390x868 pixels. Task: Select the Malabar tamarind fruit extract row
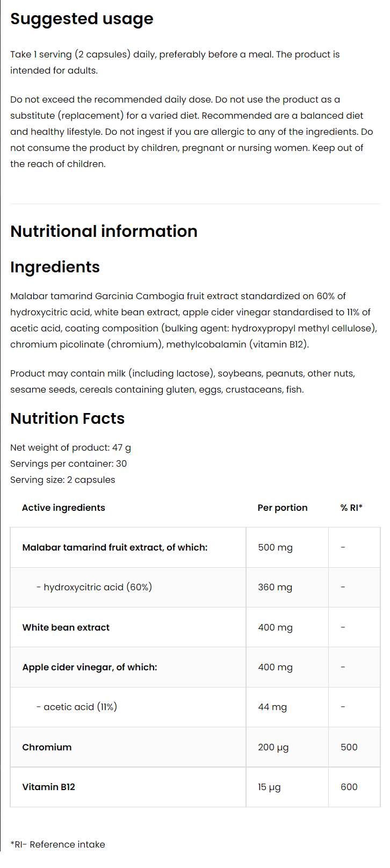coord(114,547)
